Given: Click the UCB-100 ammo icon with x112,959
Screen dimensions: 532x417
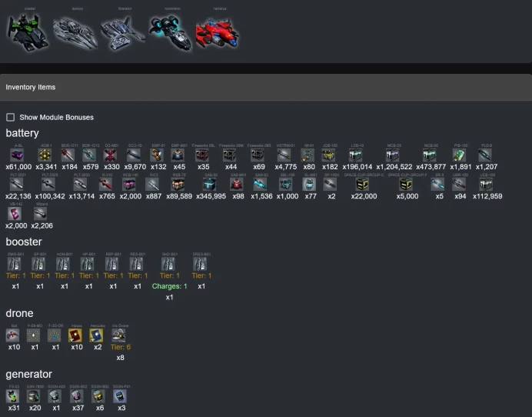Looking at the screenshot, I should click(x=486, y=185).
